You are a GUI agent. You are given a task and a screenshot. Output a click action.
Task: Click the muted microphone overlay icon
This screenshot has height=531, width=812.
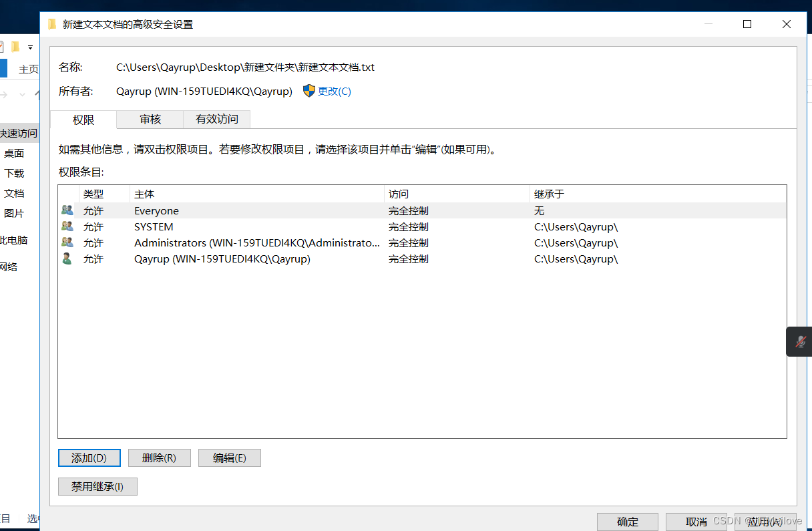click(x=800, y=342)
